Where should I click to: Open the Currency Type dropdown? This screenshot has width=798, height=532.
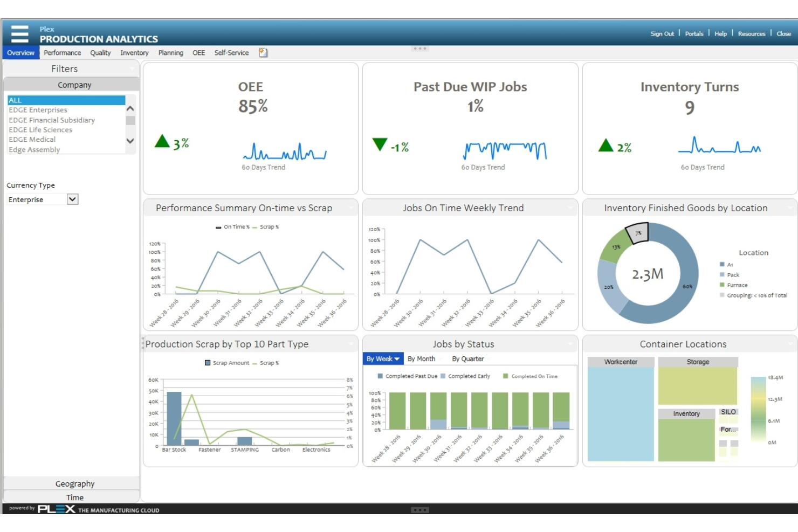pos(73,199)
